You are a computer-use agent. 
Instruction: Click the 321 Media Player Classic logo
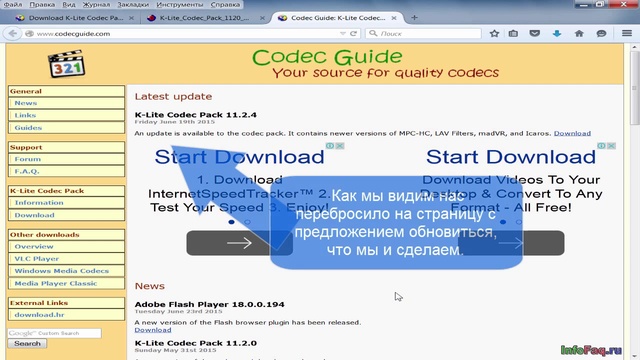pyautogui.click(x=67, y=64)
